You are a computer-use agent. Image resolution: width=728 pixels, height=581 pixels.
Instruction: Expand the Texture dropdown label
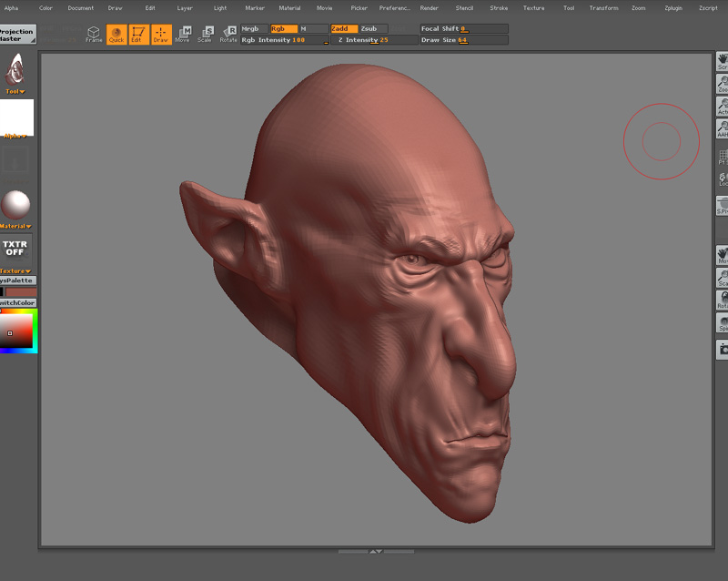pyautogui.click(x=15, y=271)
